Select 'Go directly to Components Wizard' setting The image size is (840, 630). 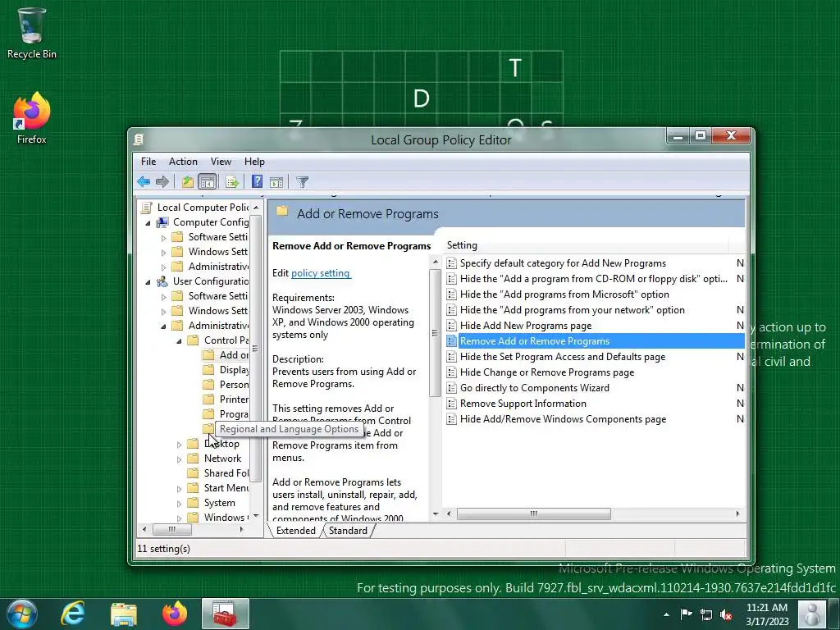(x=534, y=388)
